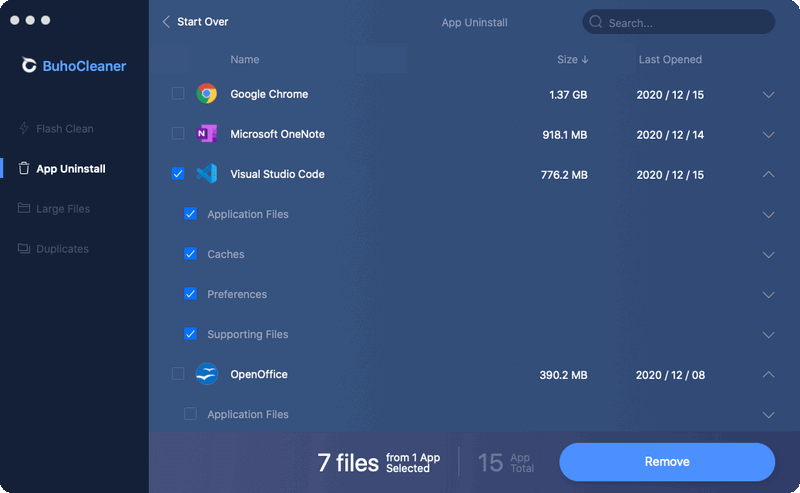Expand OpenOffice Application Files chevron
800x493 pixels.
(768, 415)
